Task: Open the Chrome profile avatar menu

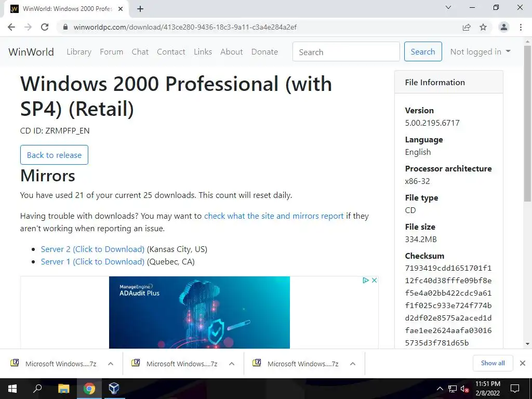Action: (x=504, y=27)
